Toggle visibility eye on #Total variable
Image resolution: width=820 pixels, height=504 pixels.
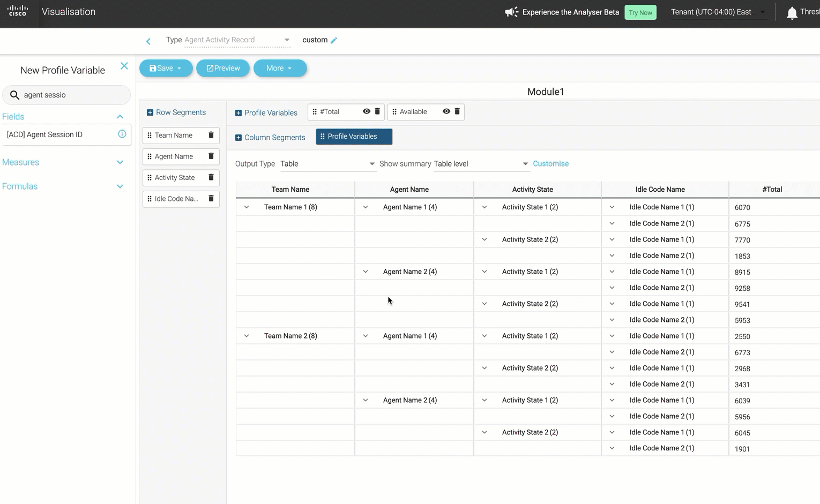(367, 111)
